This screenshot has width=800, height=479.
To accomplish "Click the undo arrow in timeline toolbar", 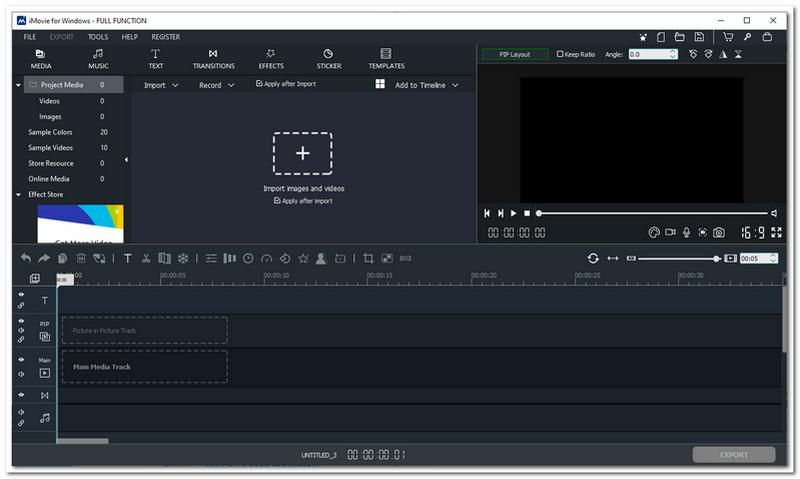I will 26,258.
